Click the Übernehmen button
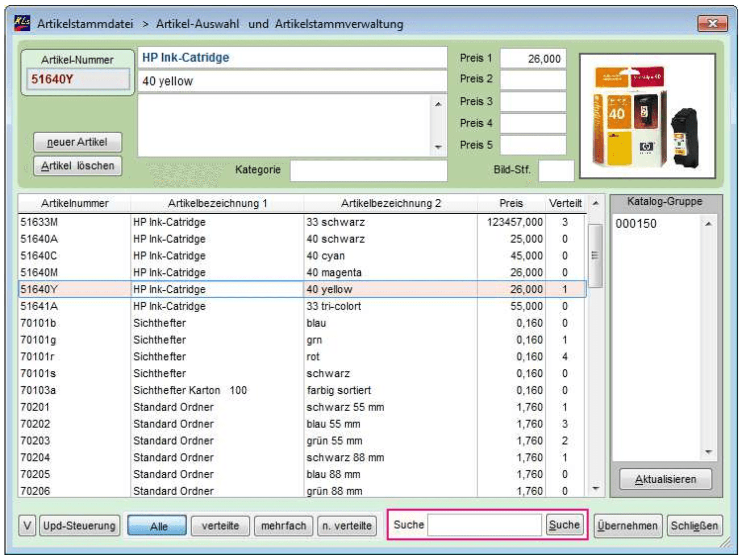The width and height of the screenshot is (742, 560). (x=628, y=526)
